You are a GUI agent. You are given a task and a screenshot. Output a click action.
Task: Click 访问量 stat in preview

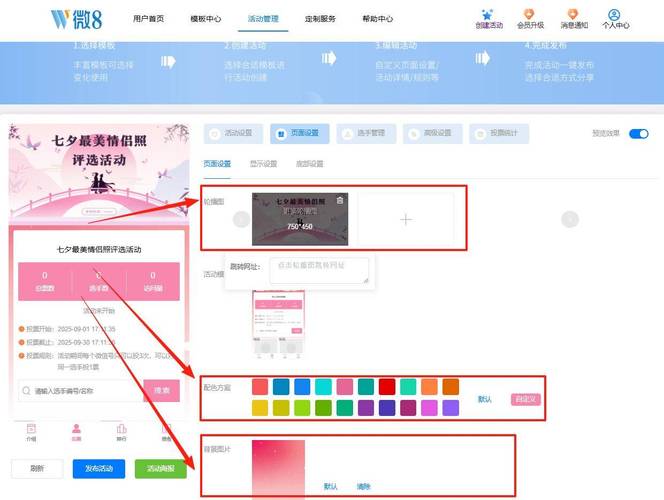(153, 282)
